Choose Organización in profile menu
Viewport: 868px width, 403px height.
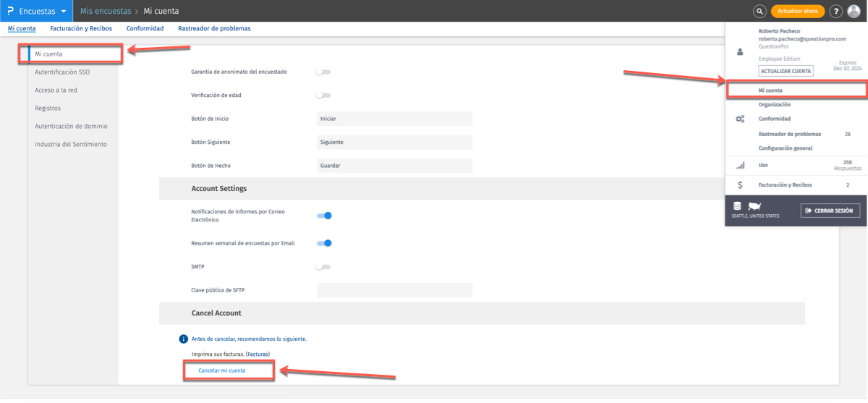(x=775, y=105)
